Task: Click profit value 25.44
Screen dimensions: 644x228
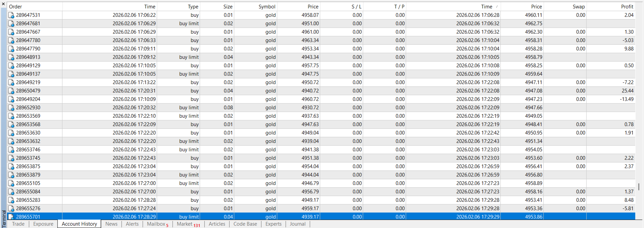Action: (628, 91)
